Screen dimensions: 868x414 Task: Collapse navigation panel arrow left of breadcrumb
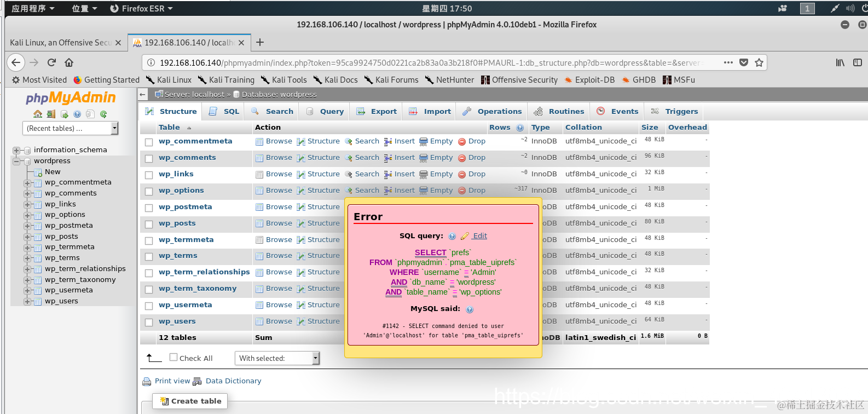click(x=143, y=94)
